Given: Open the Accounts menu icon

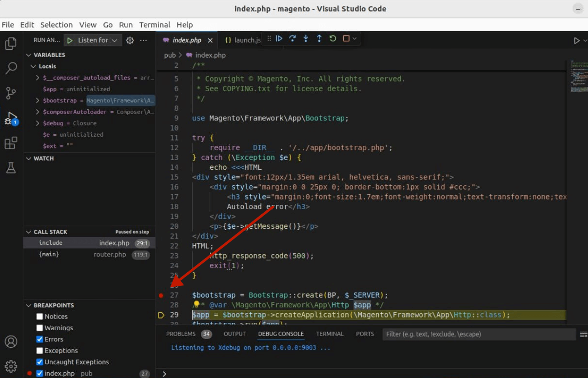Looking at the screenshot, I should 11,341.
